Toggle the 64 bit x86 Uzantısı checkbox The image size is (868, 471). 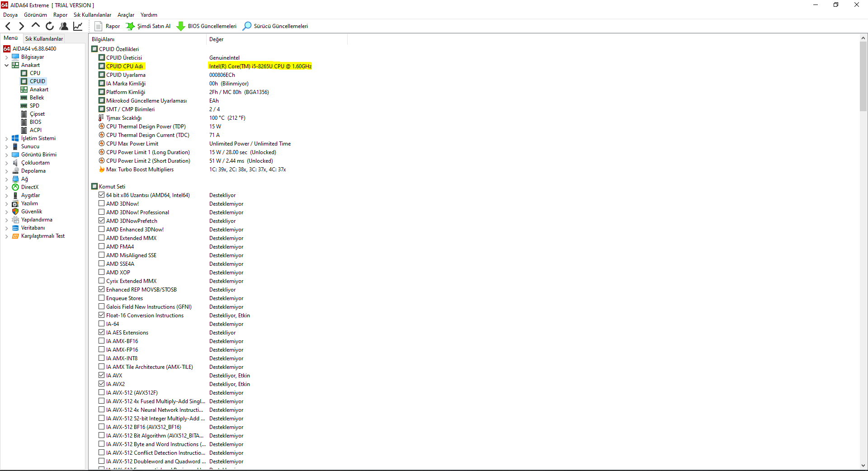coord(102,195)
